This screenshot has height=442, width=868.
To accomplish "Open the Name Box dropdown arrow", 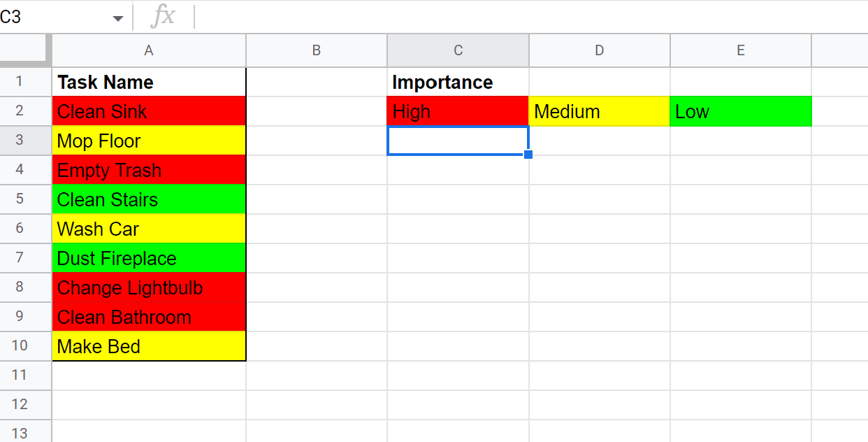I will (117, 18).
